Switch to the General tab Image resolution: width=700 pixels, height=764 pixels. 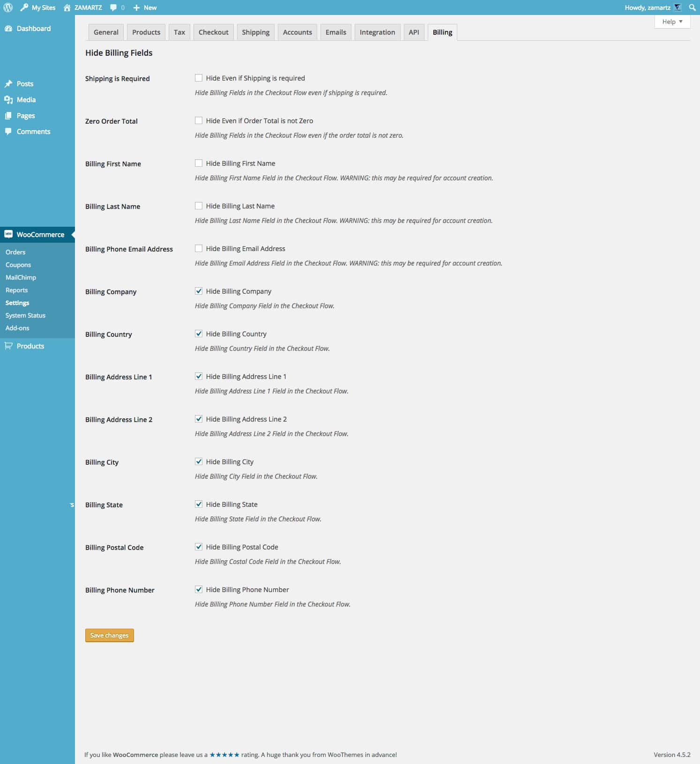point(106,32)
